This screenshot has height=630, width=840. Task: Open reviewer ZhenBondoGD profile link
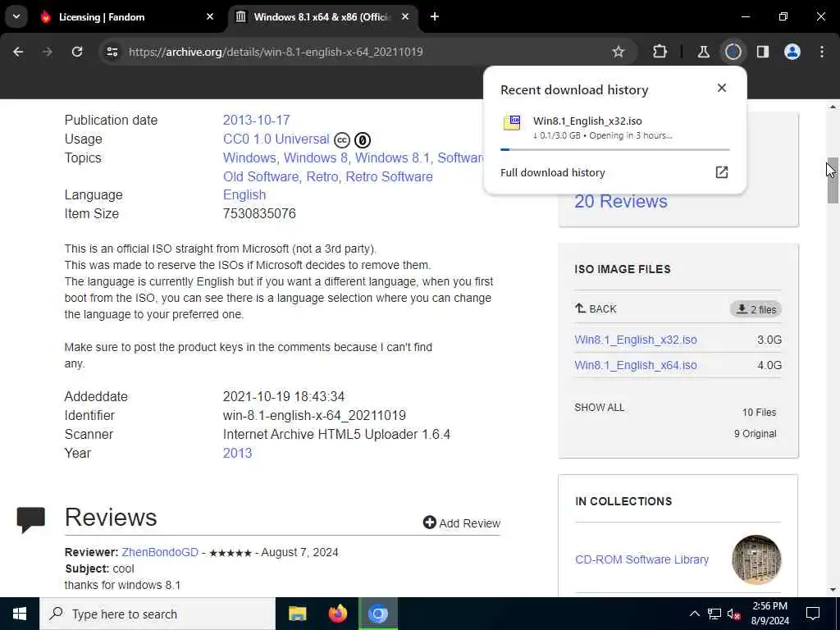(x=160, y=552)
